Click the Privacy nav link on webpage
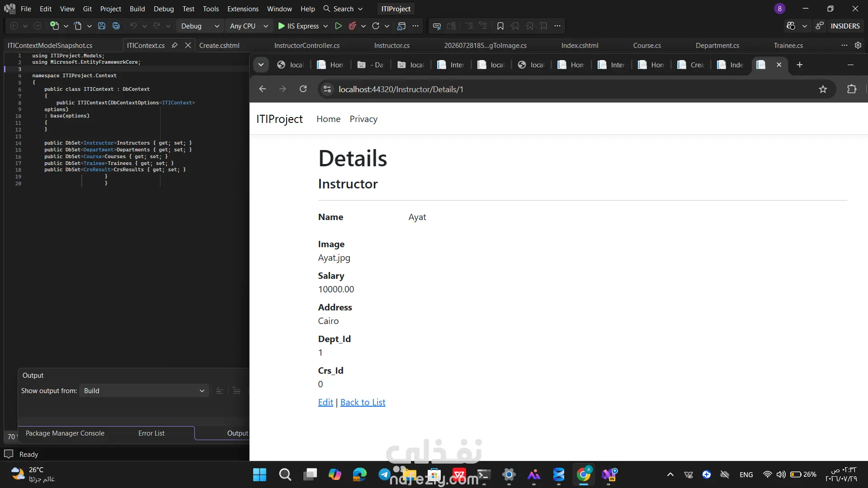 pyautogui.click(x=363, y=119)
